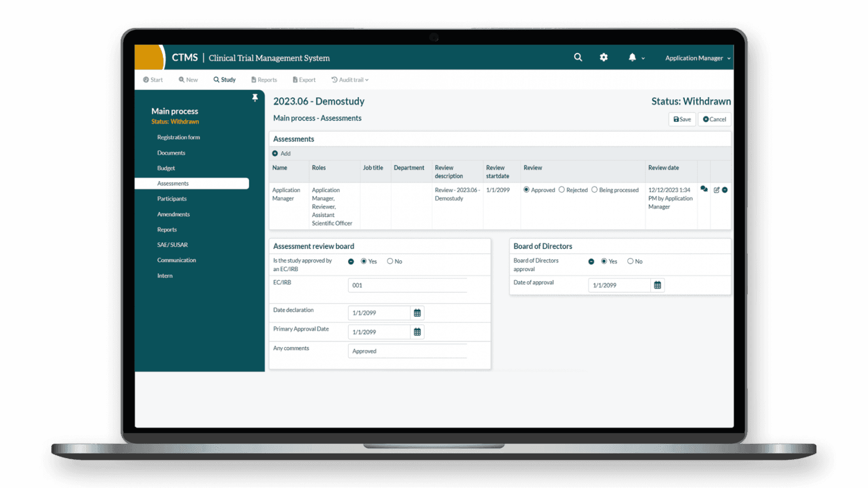Choose Yes for Board of Directors approval
868x488 pixels.
pyautogui.click(x=603, y=261)
